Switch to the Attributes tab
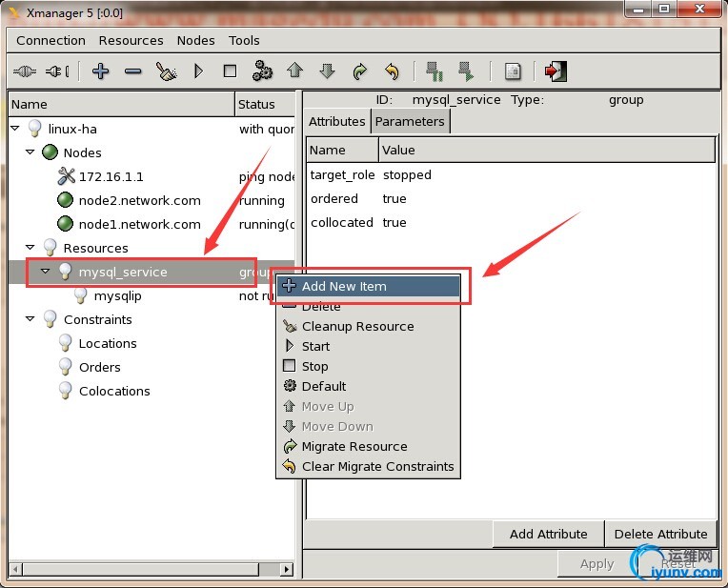 coord(337,122)
